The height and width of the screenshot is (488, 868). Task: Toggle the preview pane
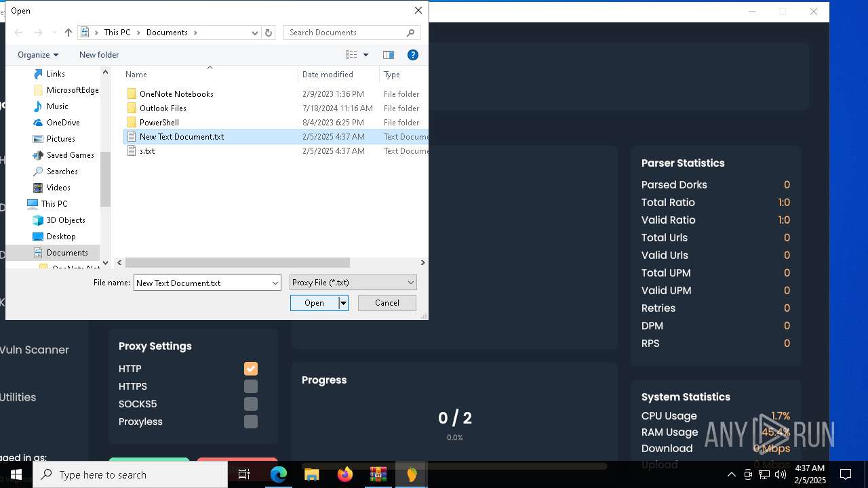click(389, 55)
